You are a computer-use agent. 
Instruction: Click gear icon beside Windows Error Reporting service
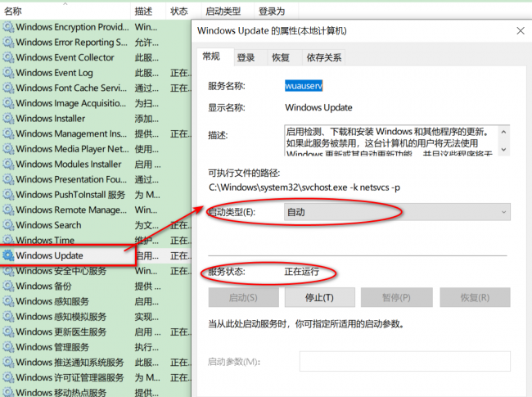point(8,42)
